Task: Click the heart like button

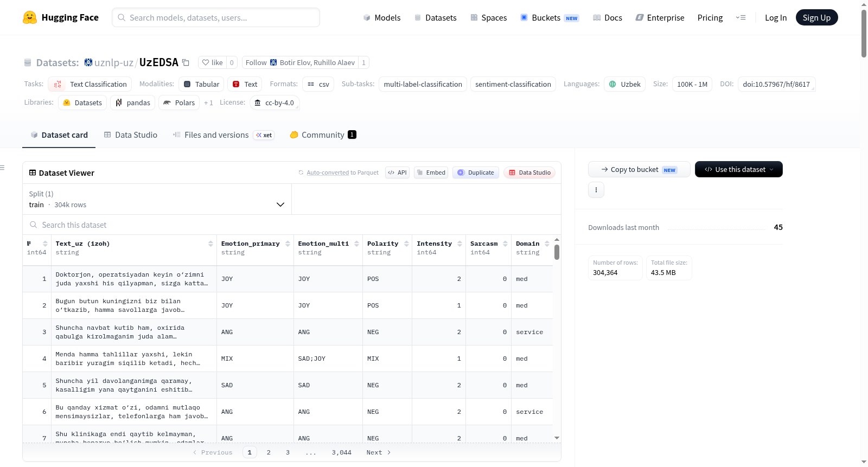Action: pyautogui.click(x=212, y=62)
